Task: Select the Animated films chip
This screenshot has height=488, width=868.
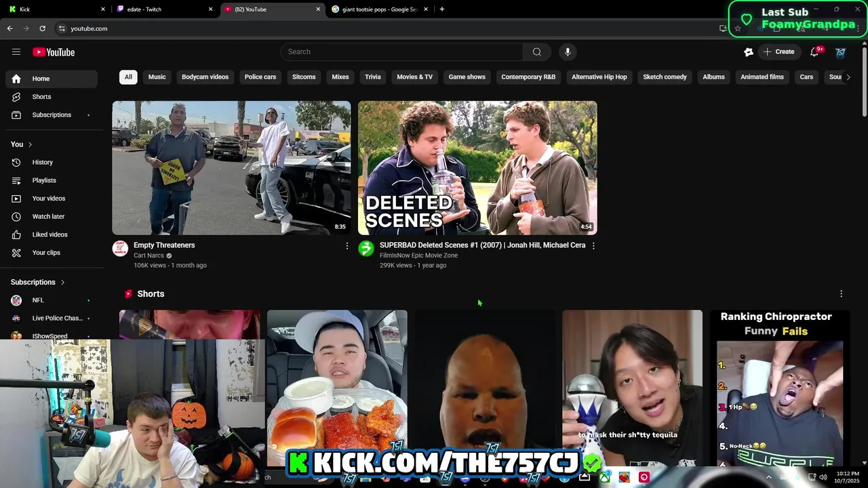Action: [x=762, y=77]
